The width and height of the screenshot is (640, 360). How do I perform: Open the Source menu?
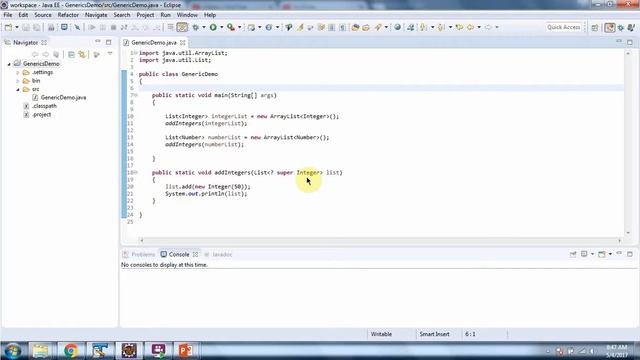coord(43,15)
